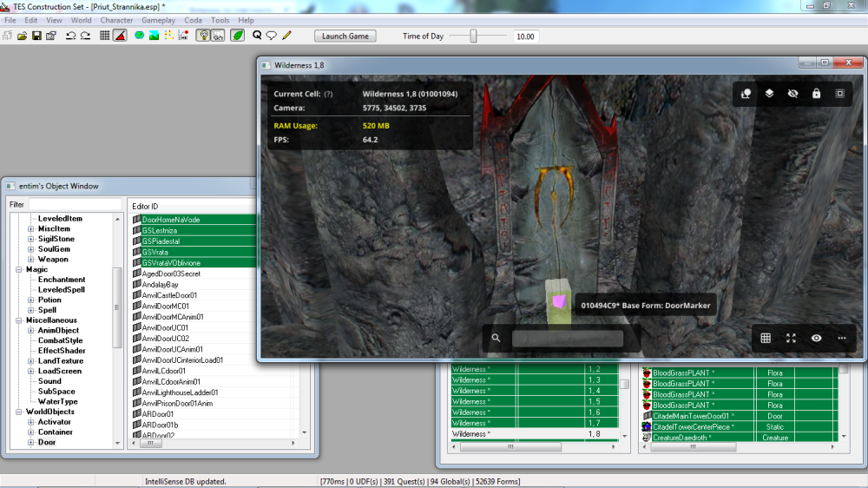Select the CreatureDaedroth object row
The height and width of the screenshot is (488, 868).
click(x=740, y=438)
